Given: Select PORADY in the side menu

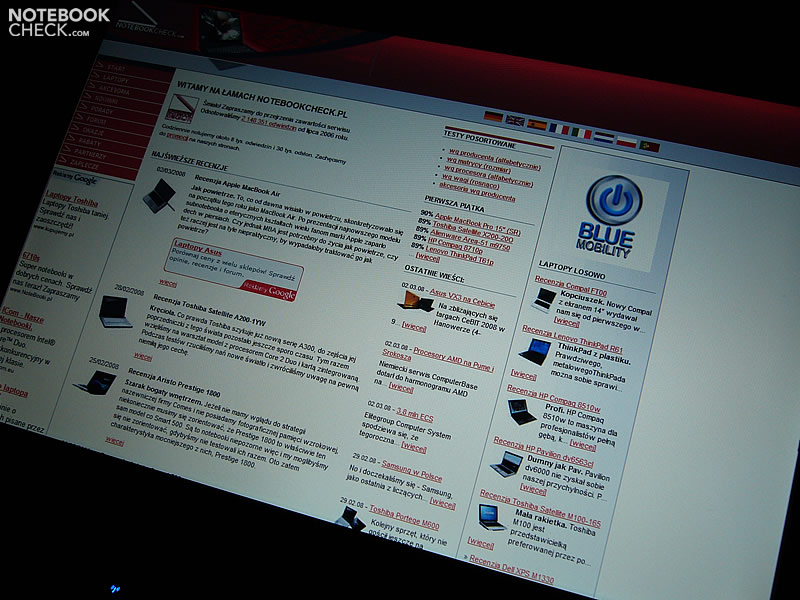Looking at the screenshot, I should [102, 109].
